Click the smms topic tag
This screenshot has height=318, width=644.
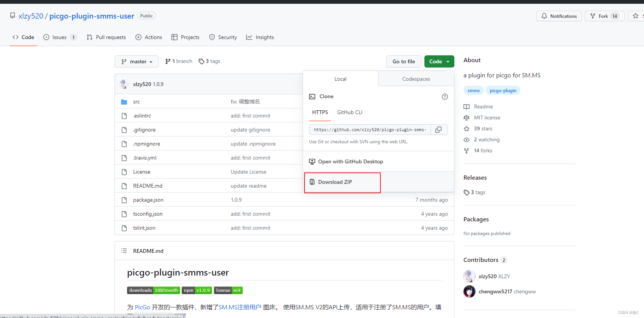pos(473,91)
